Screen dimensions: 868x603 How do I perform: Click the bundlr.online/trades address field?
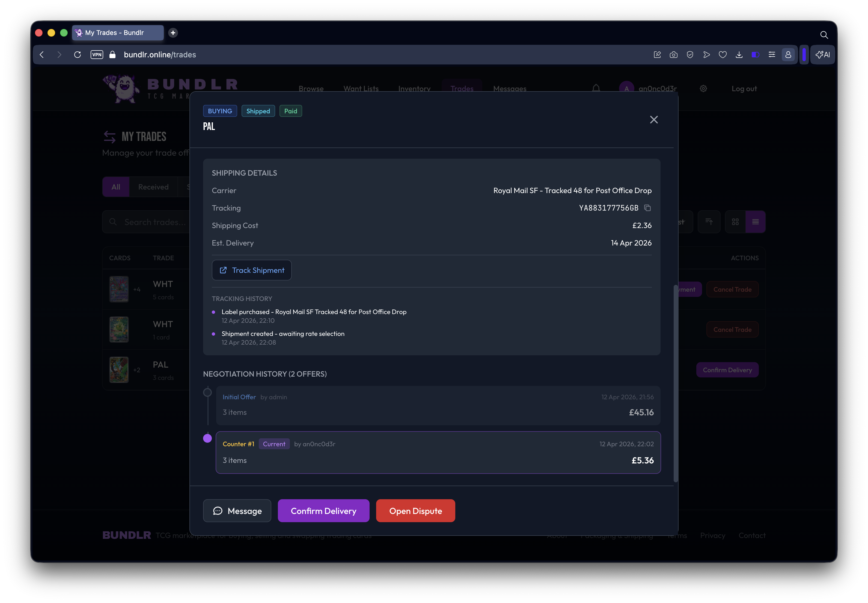coord(160,55)
